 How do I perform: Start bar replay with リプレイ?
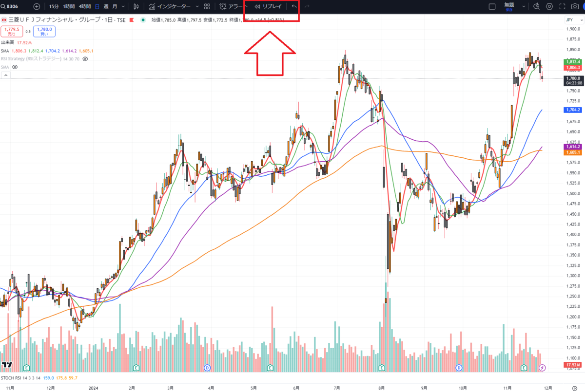point(268,6)
